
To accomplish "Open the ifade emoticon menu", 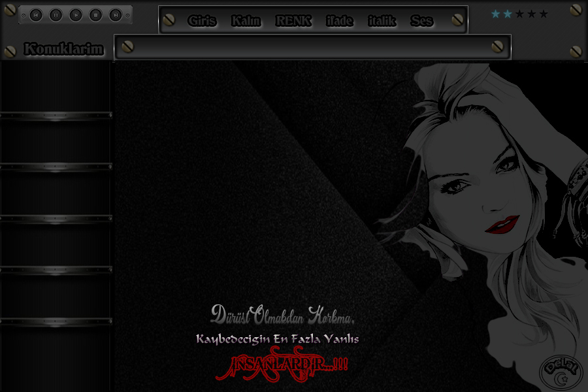I will pos(339,21).
